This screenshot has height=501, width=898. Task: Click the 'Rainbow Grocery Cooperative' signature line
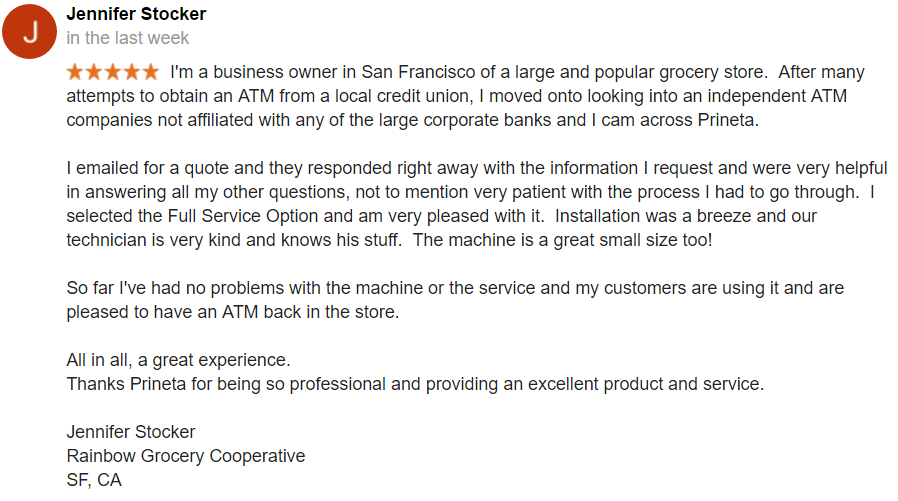(186, 456)
